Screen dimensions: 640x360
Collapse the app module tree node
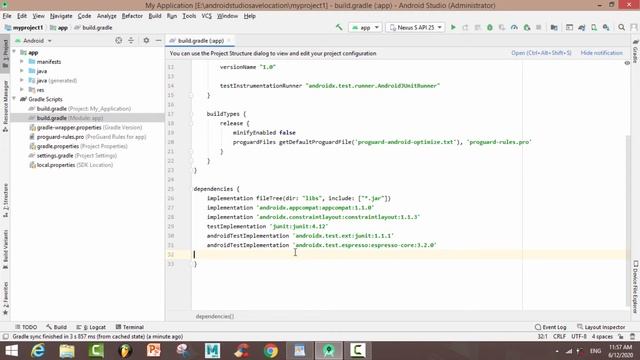click(15, 52)
